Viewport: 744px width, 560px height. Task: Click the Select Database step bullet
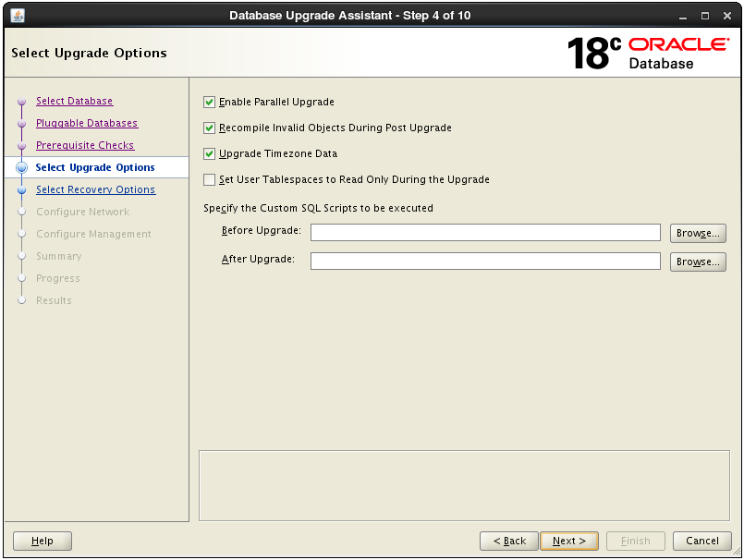pos(22,102)
